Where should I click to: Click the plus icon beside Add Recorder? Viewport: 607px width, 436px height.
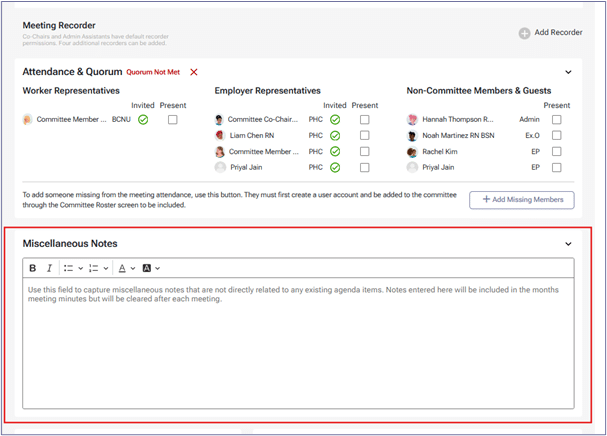(524, 33)
